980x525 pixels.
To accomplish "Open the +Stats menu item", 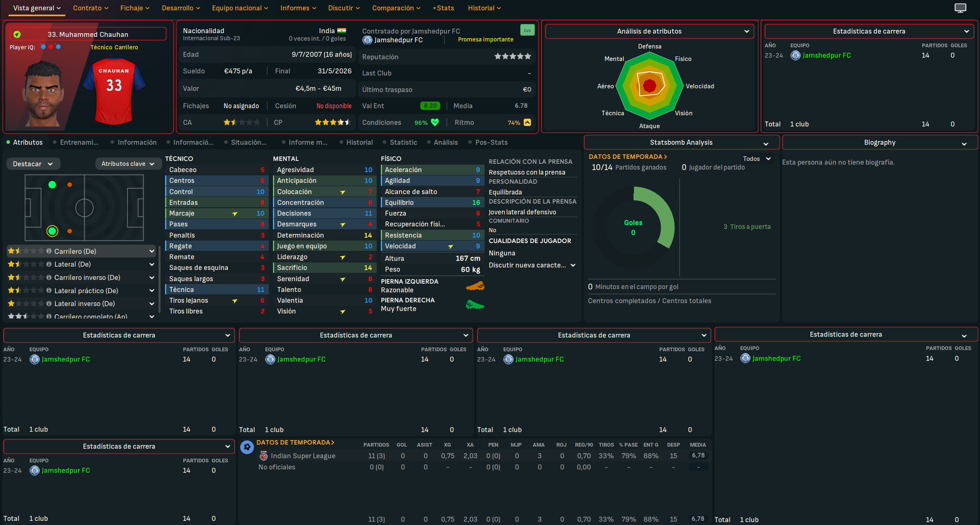I will click(443, 8).
